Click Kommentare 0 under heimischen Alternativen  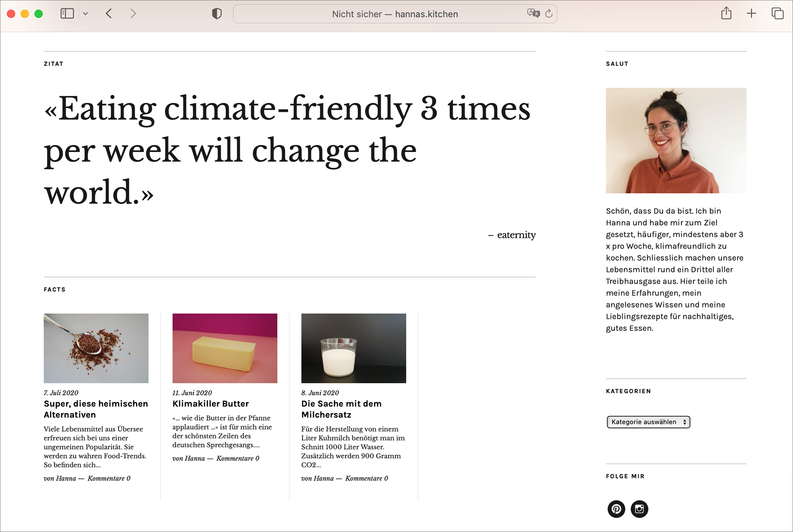coord(109,478)
